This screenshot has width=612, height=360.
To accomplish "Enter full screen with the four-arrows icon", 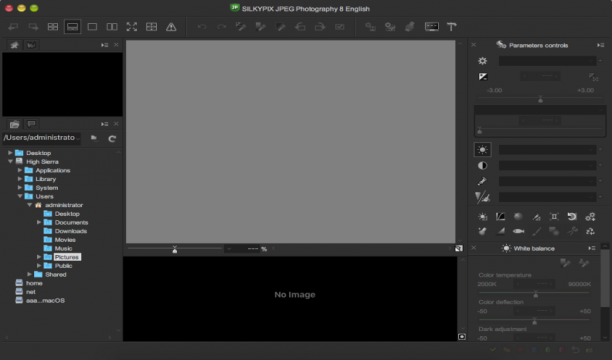I will [x=132, y=27].
